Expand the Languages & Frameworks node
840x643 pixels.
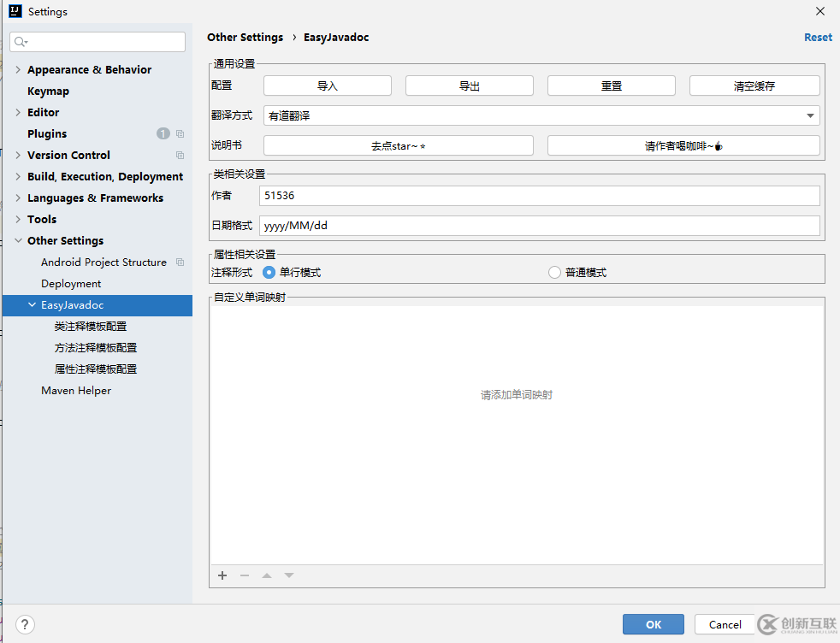[x=18, y=198]
